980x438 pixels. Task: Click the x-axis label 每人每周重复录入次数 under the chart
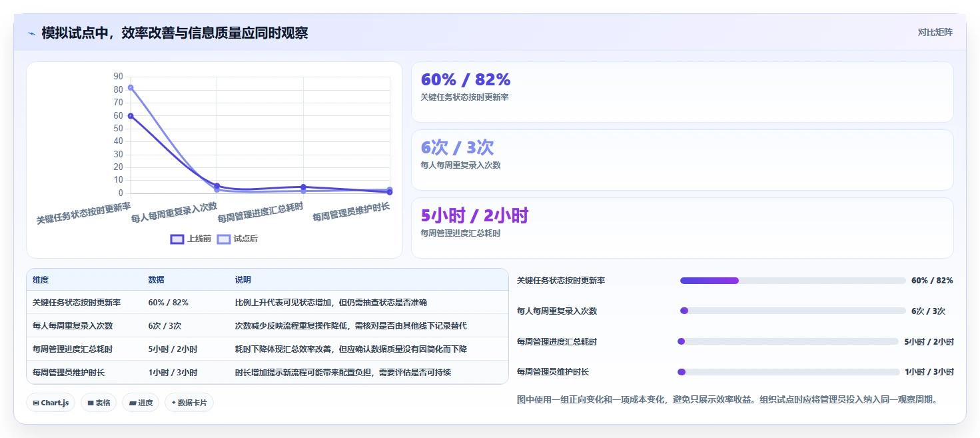175,212
